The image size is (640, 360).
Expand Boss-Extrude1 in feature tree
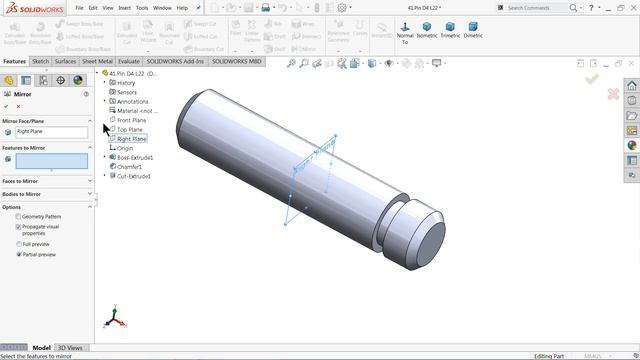104,157
